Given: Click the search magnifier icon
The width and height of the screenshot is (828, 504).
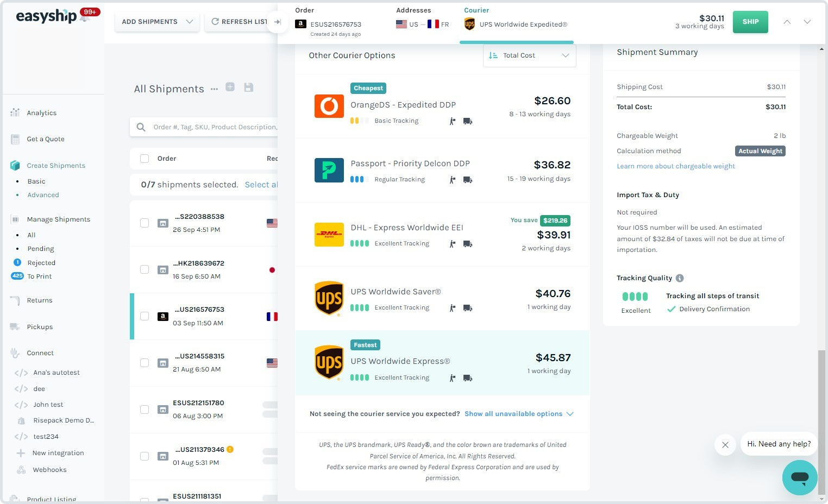Looking at the screenshot, I should tap(141, 127).
